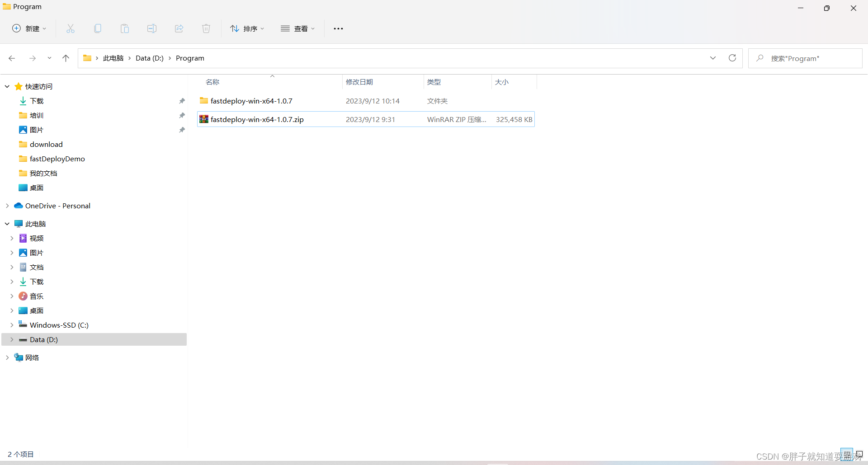This screenshot has height=465, width=868.
Task: Select the Rename icon in the toolbar
Action: click(151, 28)
